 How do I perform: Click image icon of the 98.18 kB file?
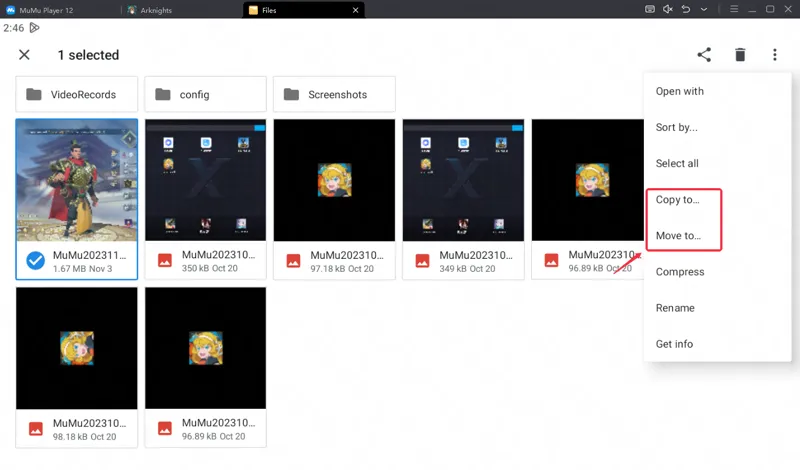[x=35, y=429]
